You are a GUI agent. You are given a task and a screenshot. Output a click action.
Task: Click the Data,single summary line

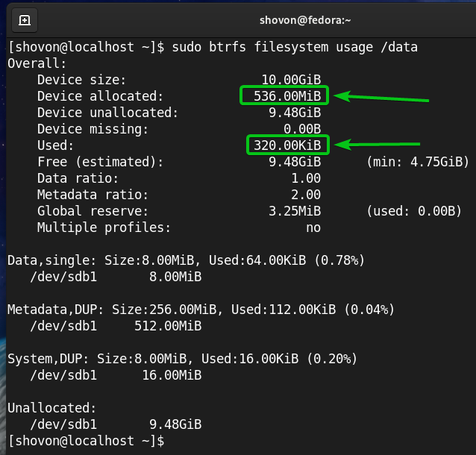click(186, 260)
